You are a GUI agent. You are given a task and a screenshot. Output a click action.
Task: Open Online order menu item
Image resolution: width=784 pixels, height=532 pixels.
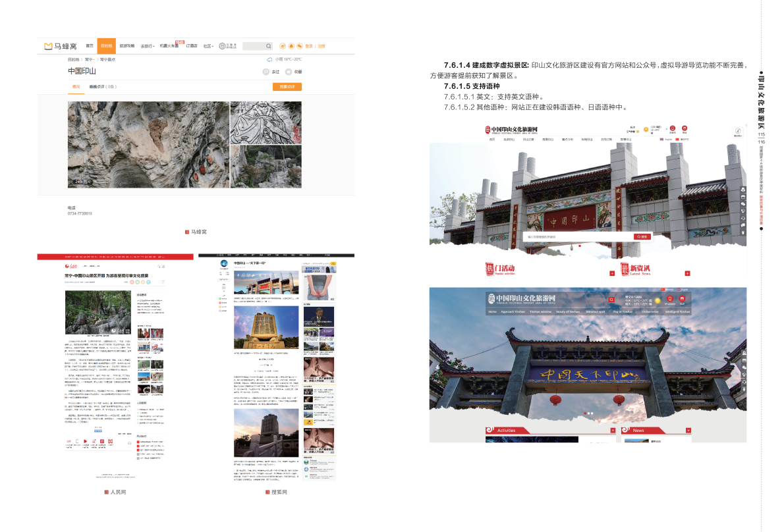point(650,311)
